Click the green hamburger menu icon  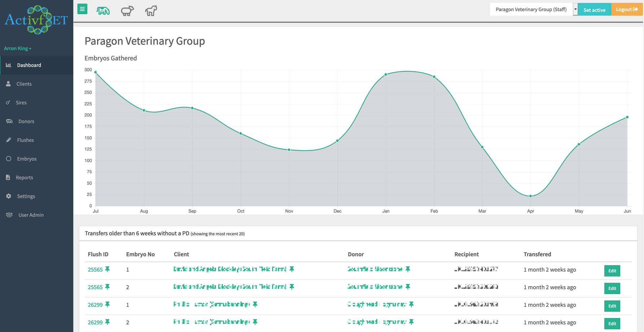(x=82, y=9)
